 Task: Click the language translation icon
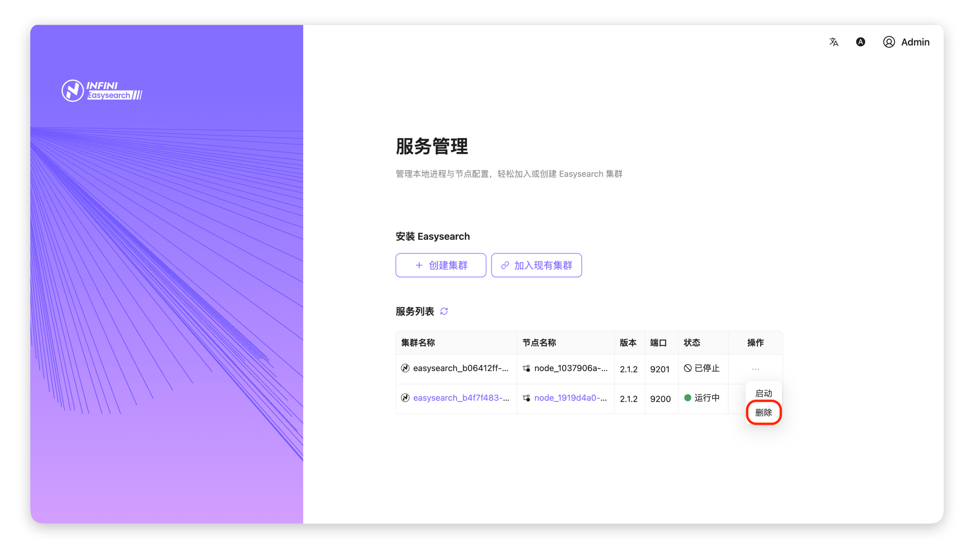click(x=833, y=42)
